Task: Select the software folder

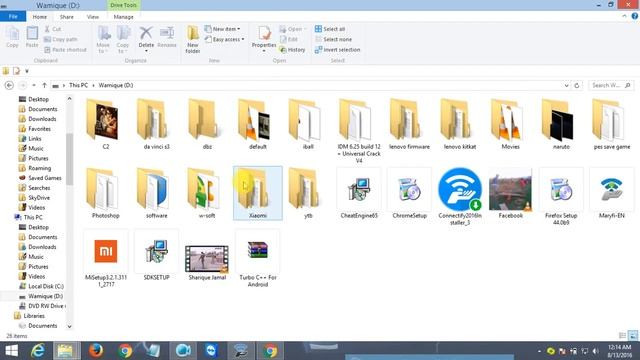Action: (156, 193)
